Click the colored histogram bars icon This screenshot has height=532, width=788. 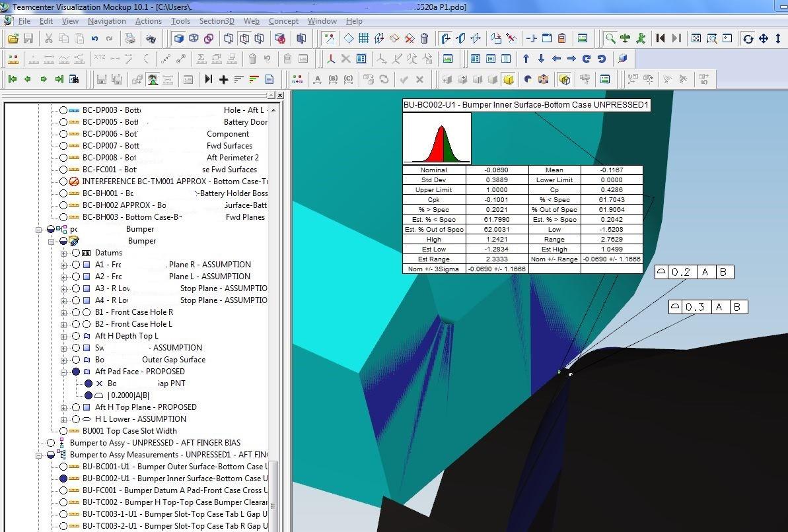point(254,79)
